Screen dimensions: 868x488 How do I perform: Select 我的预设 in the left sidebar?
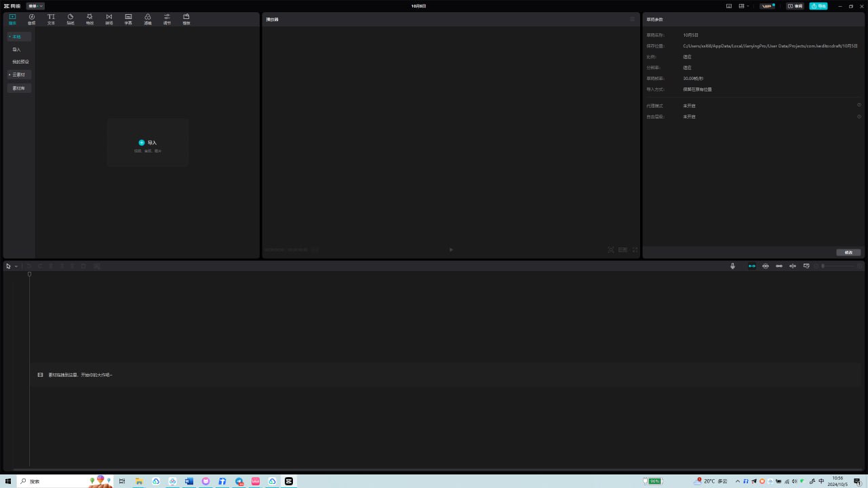[20, 62]
